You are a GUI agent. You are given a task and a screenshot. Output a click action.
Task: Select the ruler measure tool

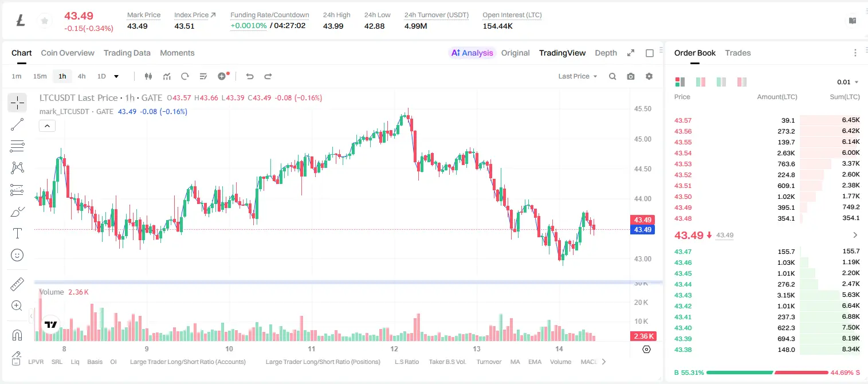click(17, 284)
